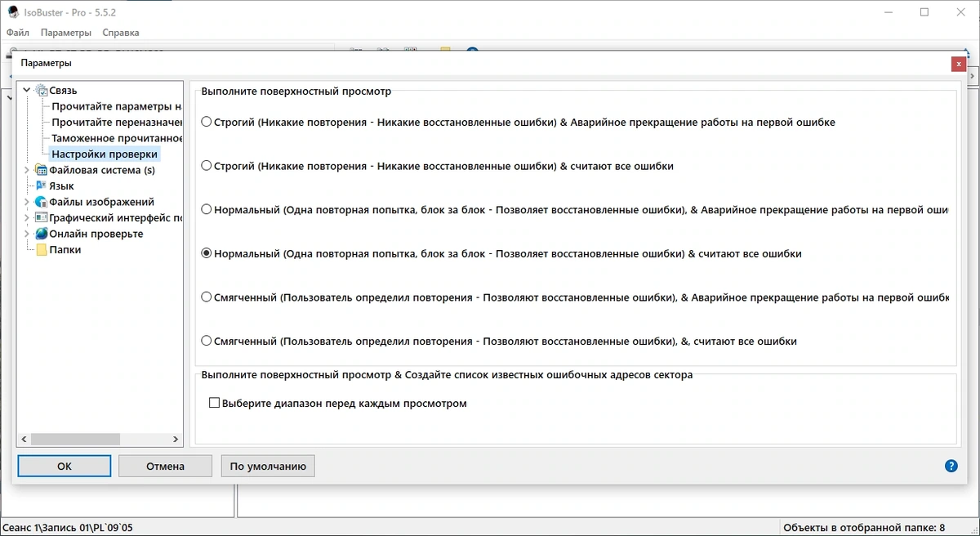
Task: Expand the Файловая система (s) node
Action: coord(27,170)
